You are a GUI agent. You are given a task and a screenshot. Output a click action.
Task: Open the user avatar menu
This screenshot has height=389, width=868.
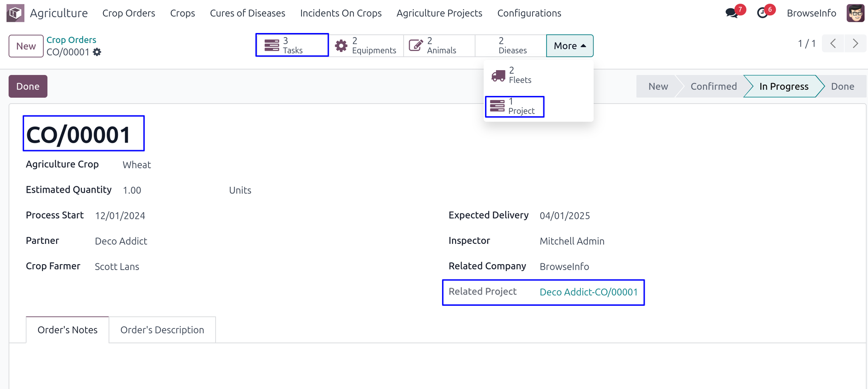click(855, 13)
